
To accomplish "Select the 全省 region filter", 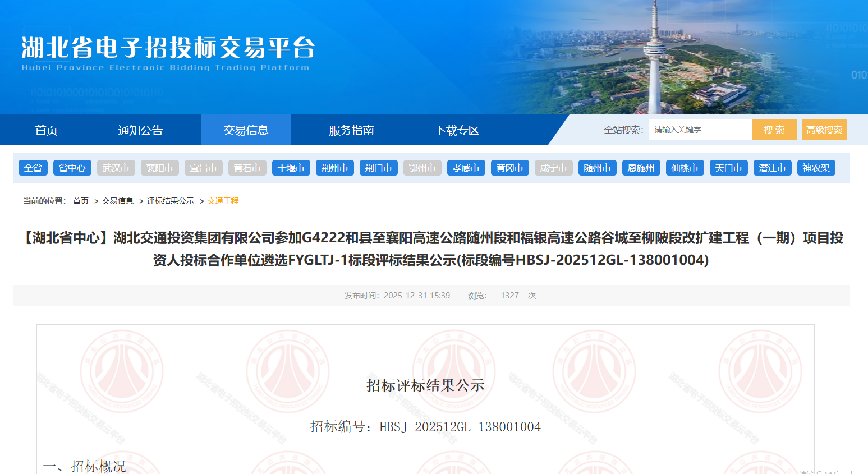I will (x=33, y=168).
